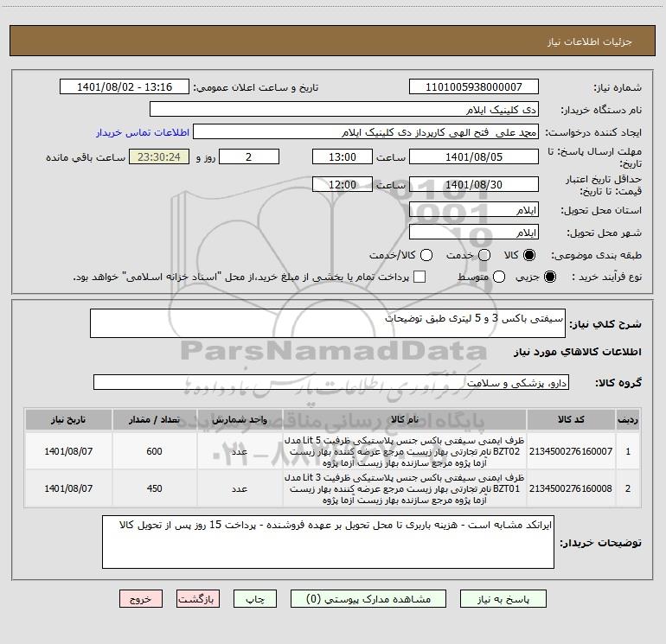Click the نام کالا column header
Viewport: 666px width, 644px height.
[x=405, y=419]
